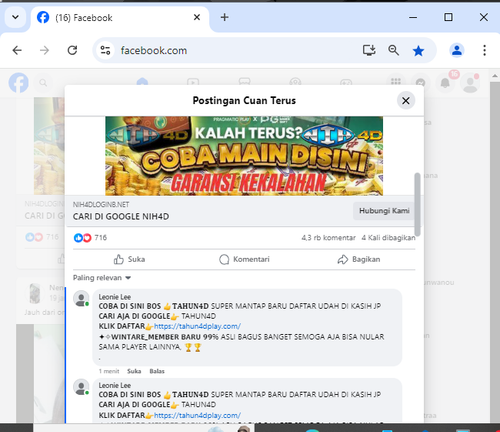The image size is (500, 432).
Task: Click the bookmark star icon
Action: tap(418, 51)
